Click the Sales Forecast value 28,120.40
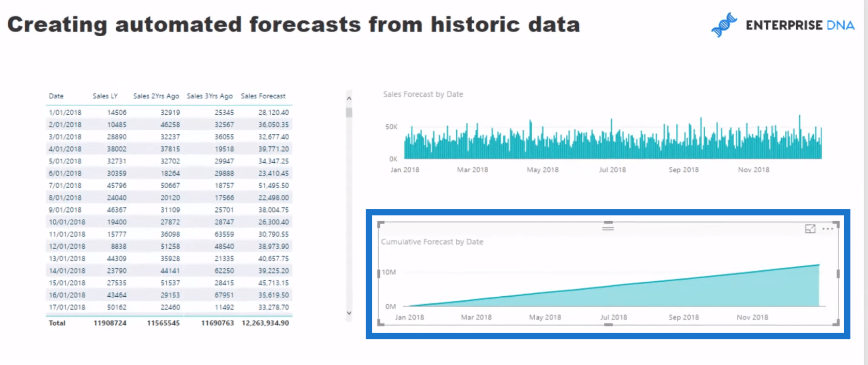Screen dimensions: 868x365 coord(274,112)
